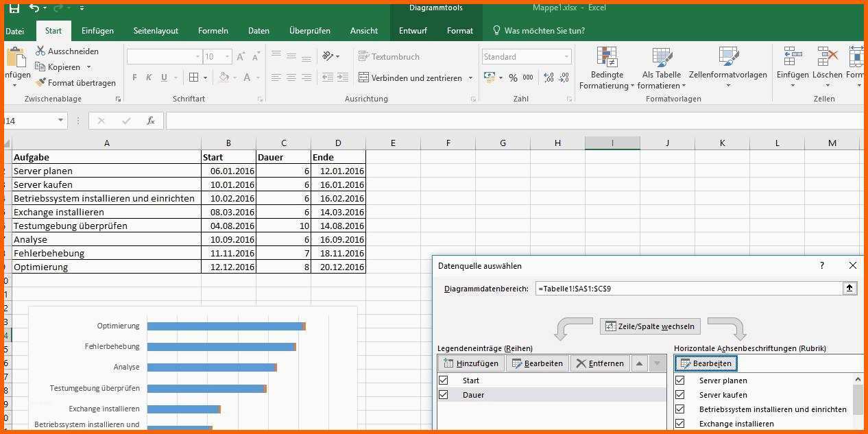This screenshot has width=868, height=434.
Task: Switch to the Seitenlayout tab
Action: click(x=156, y=31)
